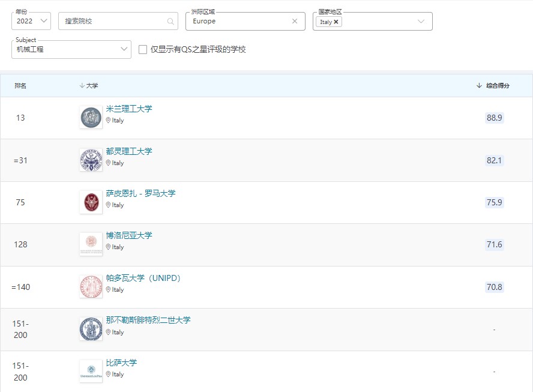The width and height of the screenshot is (533, 392).
Task: Open 都灵理工大学 link
Action: (129, 151)
